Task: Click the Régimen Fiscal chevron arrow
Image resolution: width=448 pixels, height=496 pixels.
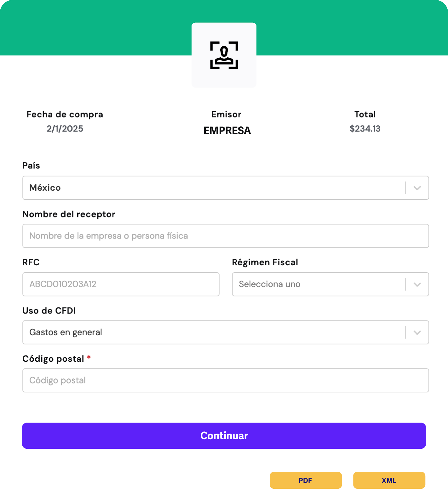Action: point(417,285)
